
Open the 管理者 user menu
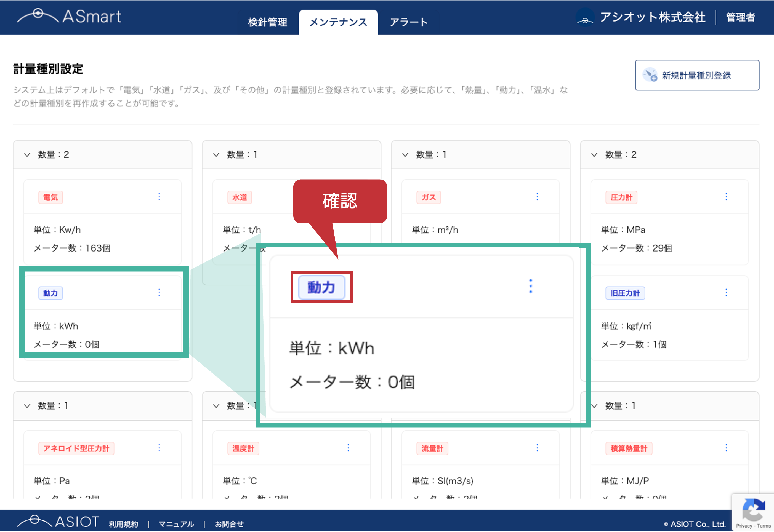[740, 17]
